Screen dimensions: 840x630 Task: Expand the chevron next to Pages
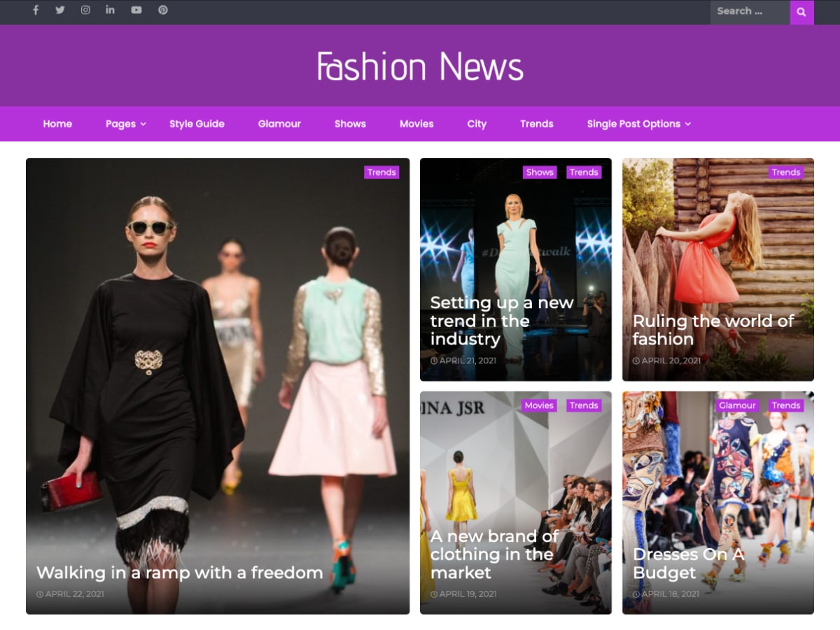(143, 124)
